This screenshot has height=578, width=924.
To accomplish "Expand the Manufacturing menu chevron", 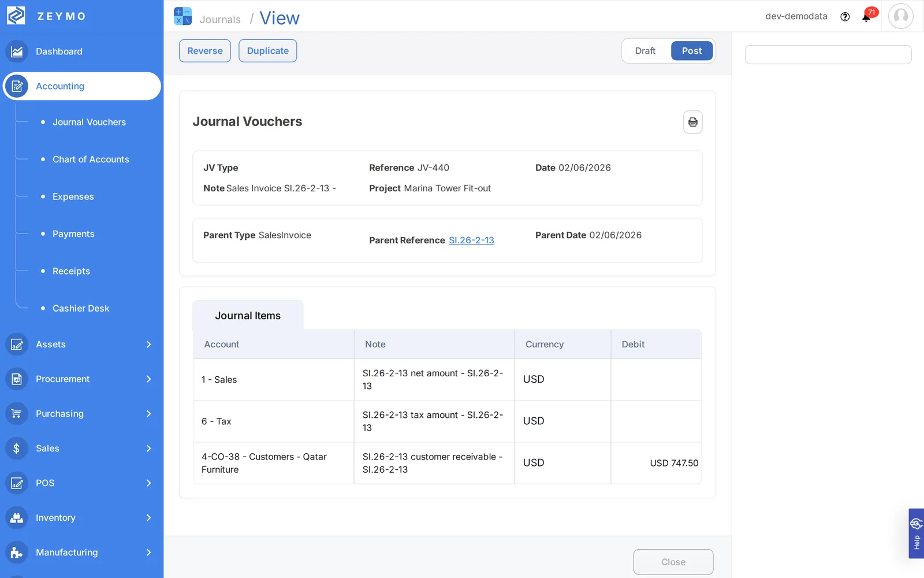I will [x=148, y=553].
